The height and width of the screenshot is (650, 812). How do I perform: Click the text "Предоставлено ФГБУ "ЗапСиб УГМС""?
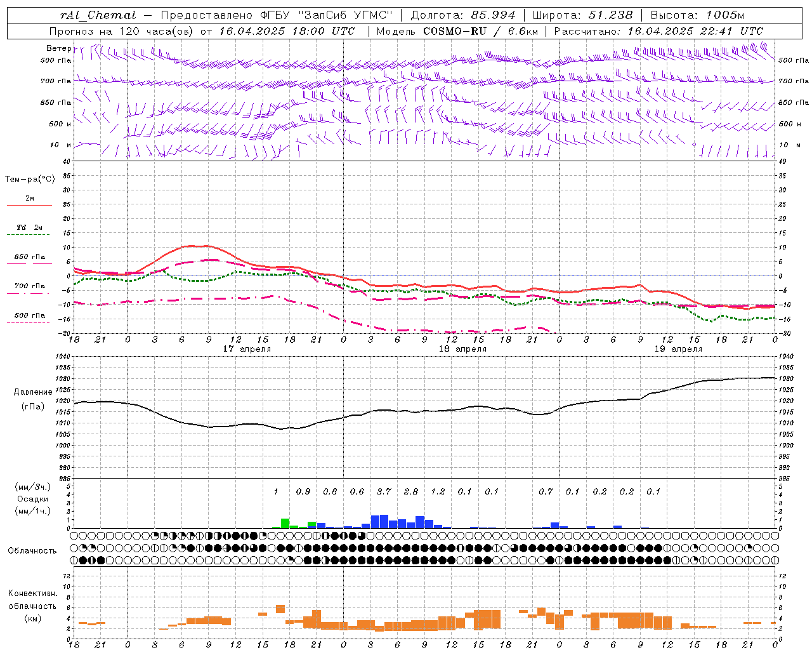[x=277, y=15]
